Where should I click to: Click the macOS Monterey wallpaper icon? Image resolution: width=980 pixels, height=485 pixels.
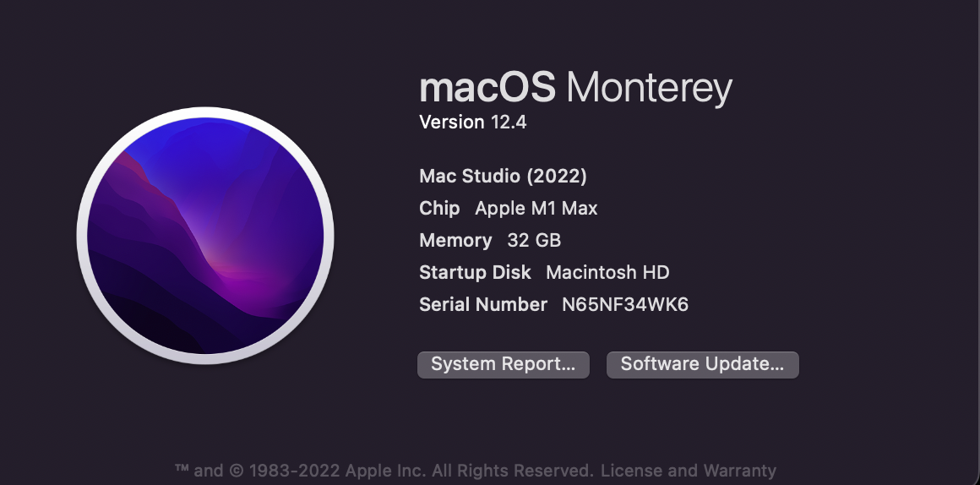coord(205,236)
